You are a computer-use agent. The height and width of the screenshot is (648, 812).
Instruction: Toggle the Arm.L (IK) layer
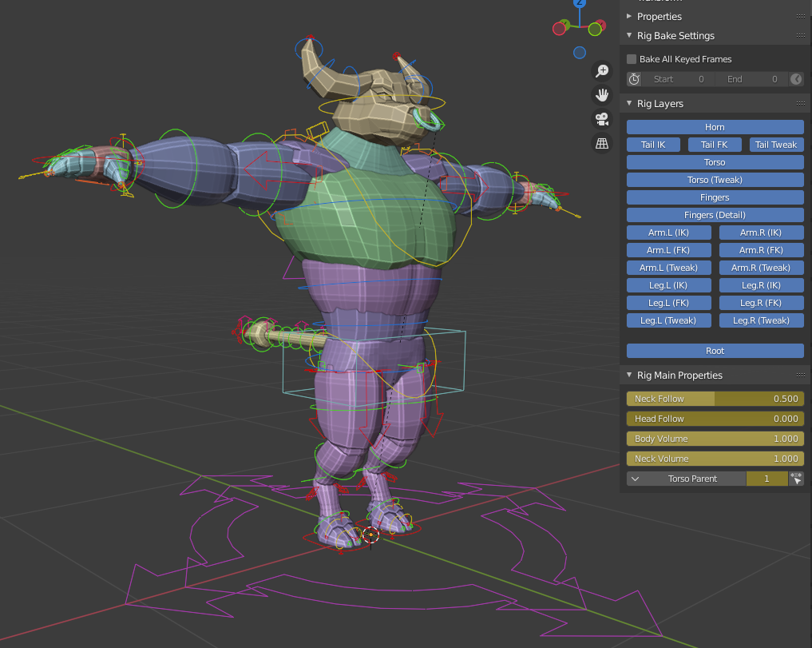click(x=668, y=233)
